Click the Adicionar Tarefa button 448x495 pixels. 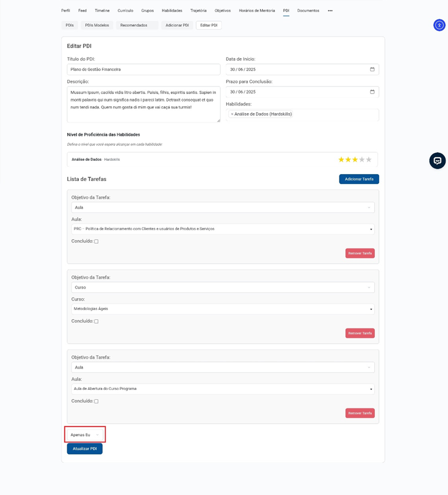click(359, 179)
